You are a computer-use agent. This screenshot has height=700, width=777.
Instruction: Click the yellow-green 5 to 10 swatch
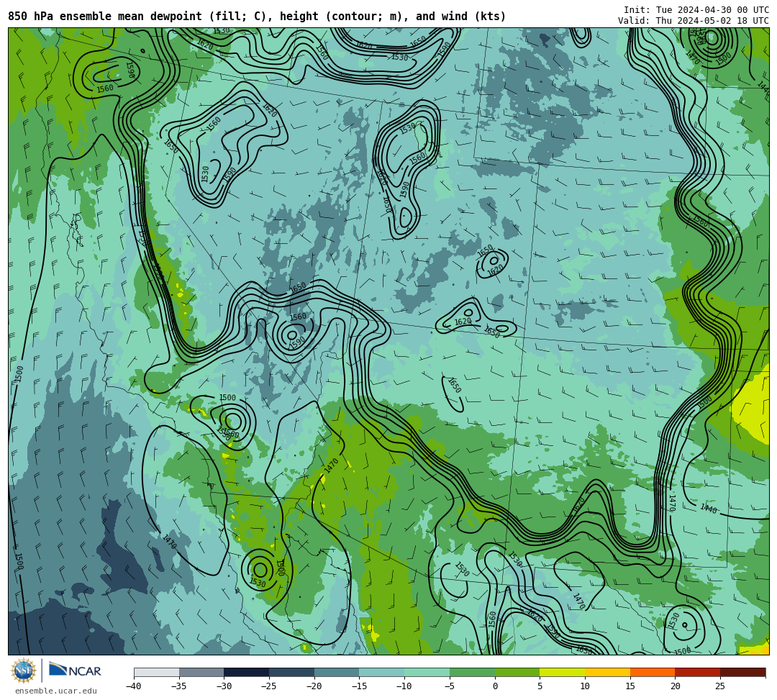click(563, 672)
